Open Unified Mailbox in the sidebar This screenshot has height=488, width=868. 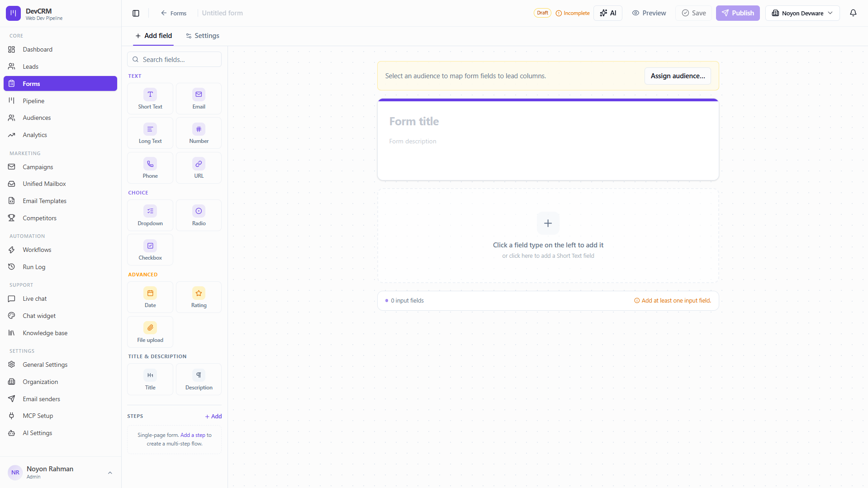pos(60,184)
